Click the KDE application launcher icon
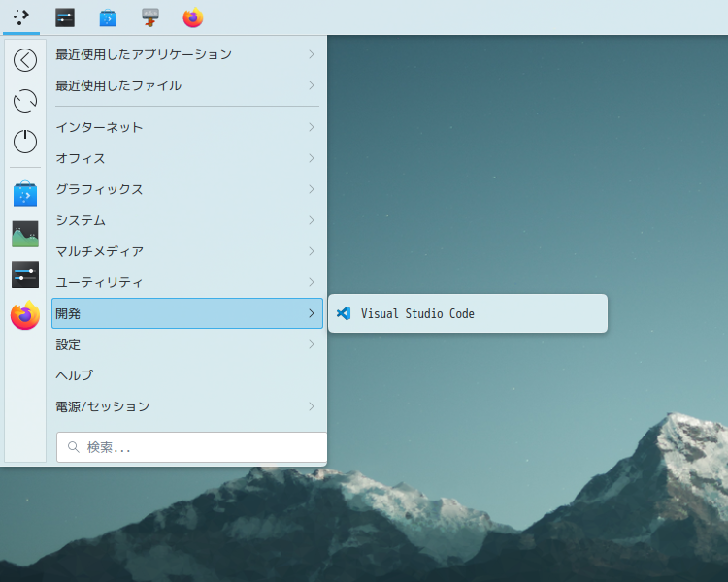728x582 pixels. (x=21, y=17)
